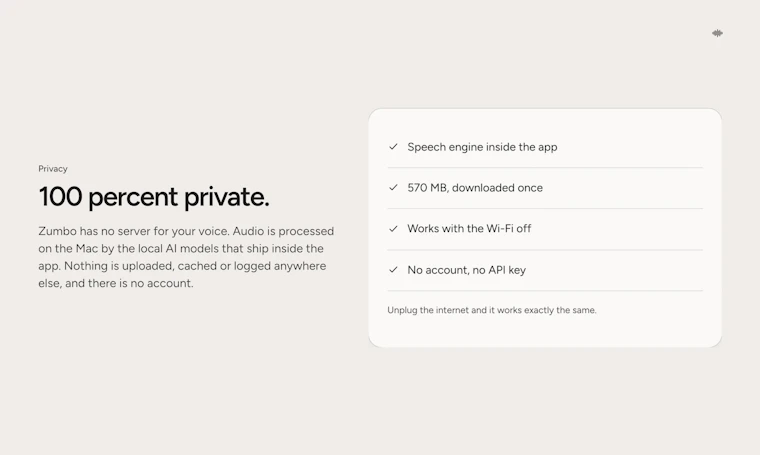Click the '100 percent private.' heading

click(154, 197)
